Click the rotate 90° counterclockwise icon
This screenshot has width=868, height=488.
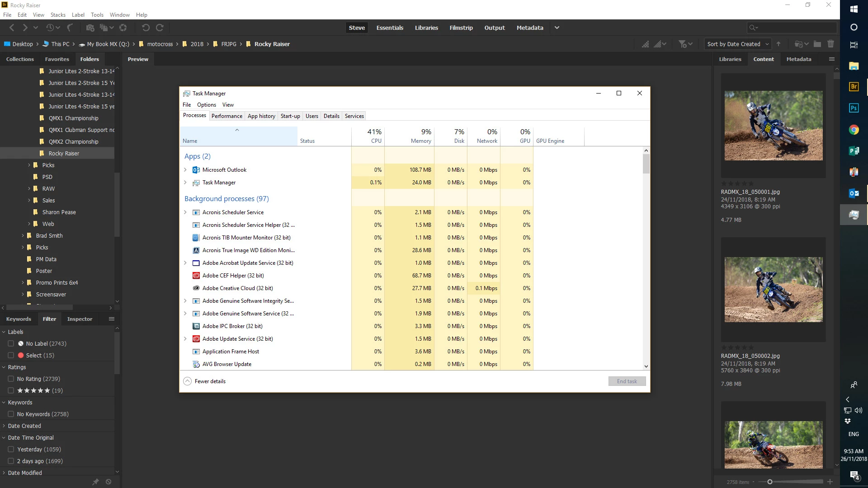click(x=146, y=28)
